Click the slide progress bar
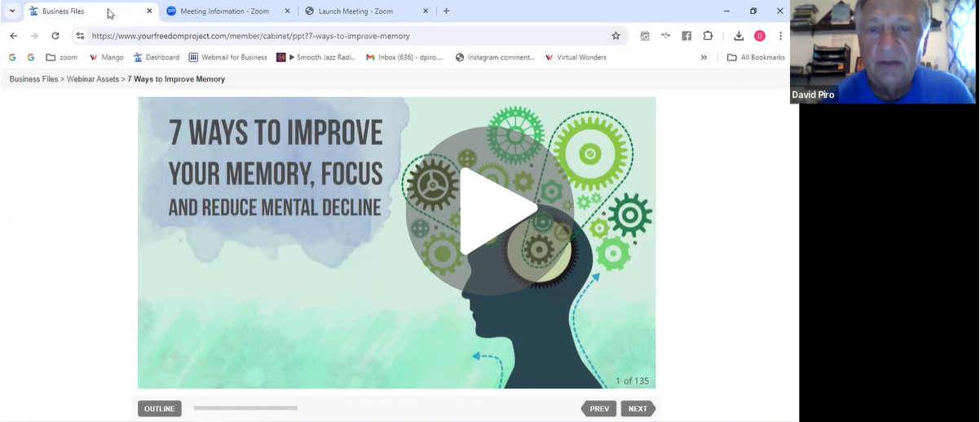980x422 pixels. point(245,408)
